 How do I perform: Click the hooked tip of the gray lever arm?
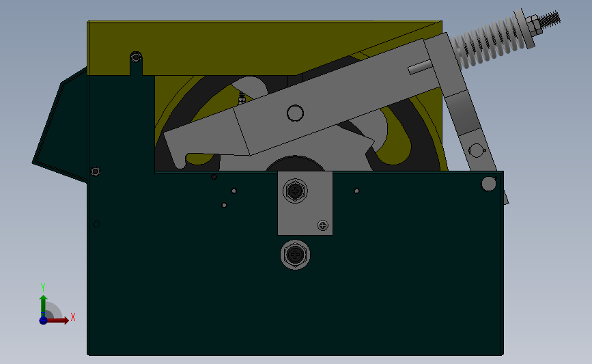pyautogui.click(x=180, y=160)
